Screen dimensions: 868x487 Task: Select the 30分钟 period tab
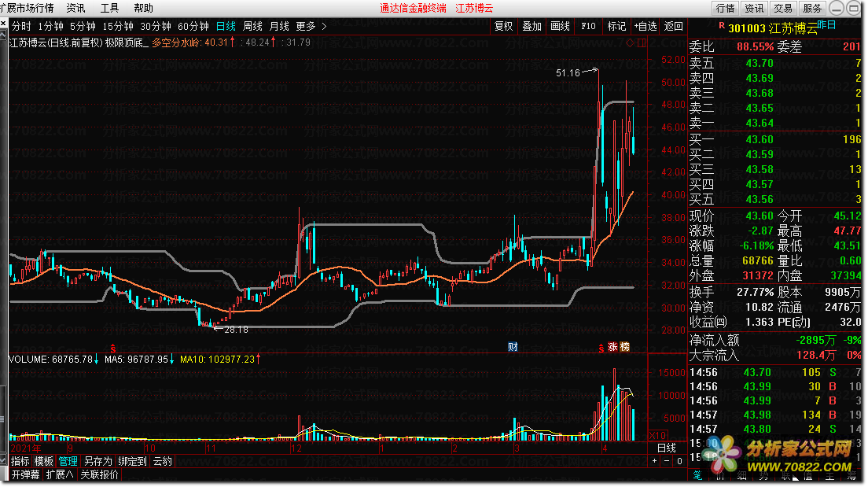coord(156,26)
